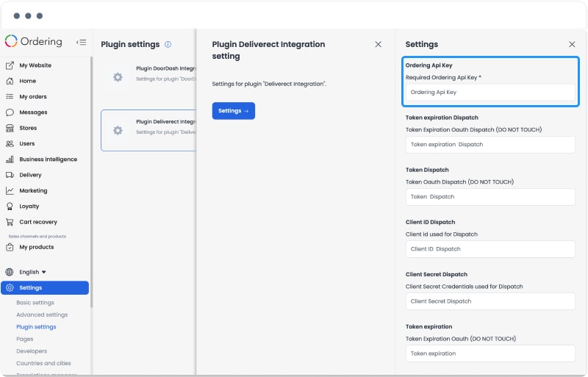Click the Deliverect plugin gear icon
This screenshot has width=588, height=377.
(118, 131)
